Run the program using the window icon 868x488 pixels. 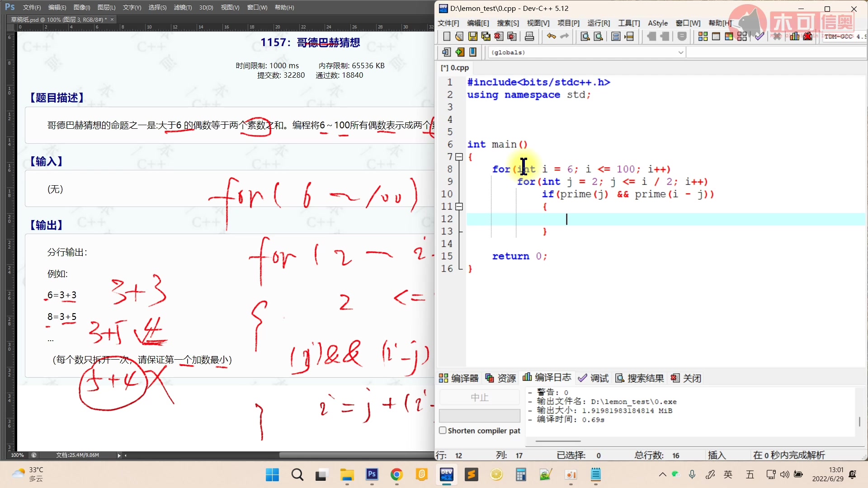[716, 37]
